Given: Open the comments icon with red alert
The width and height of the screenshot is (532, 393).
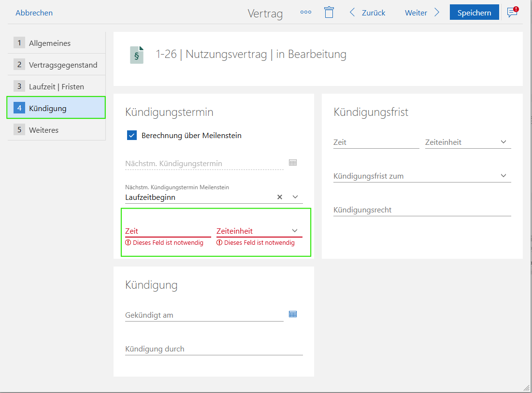Looking at the screenshot, I should pos(513,12).
